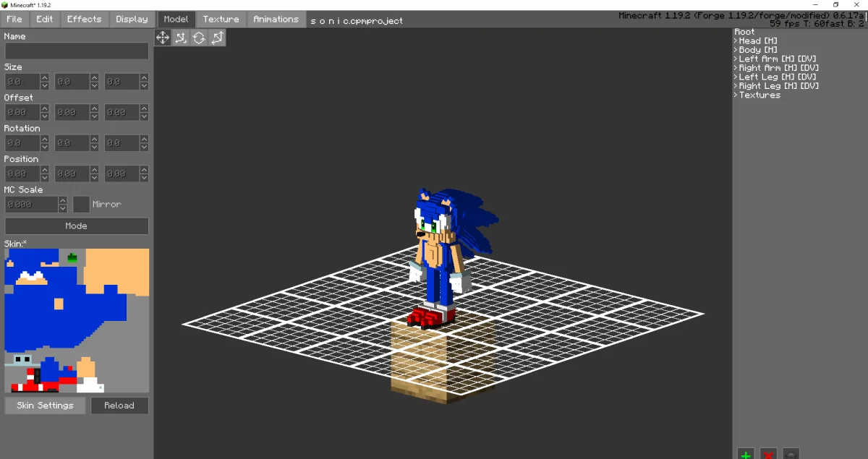The height and width of the screenshot is (459, 868).
Task: Click the Name input field
Action: (77, 51)
